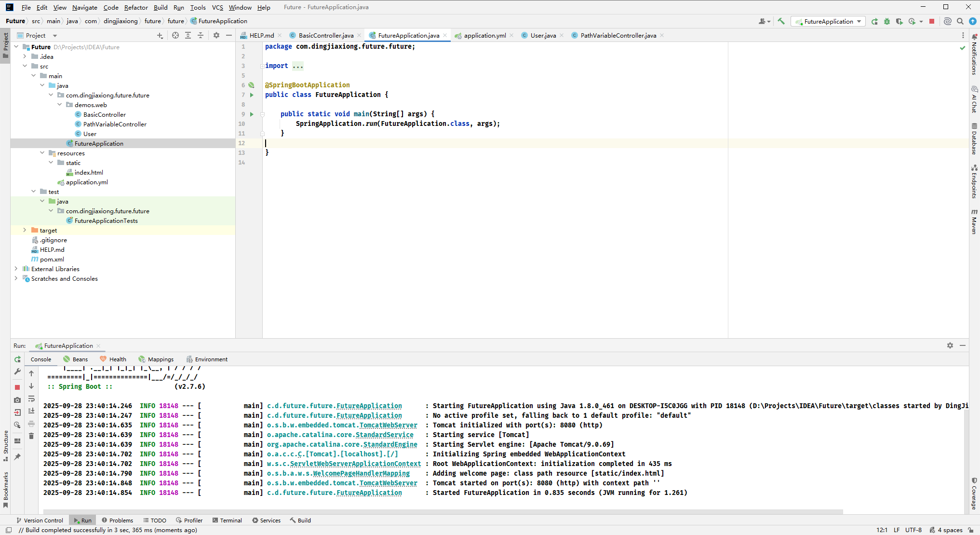Viewport: 980px width, 535px height.
Task: Click the Build Project hammer icon
Action: pyautogui.click(x=781, y=21)
